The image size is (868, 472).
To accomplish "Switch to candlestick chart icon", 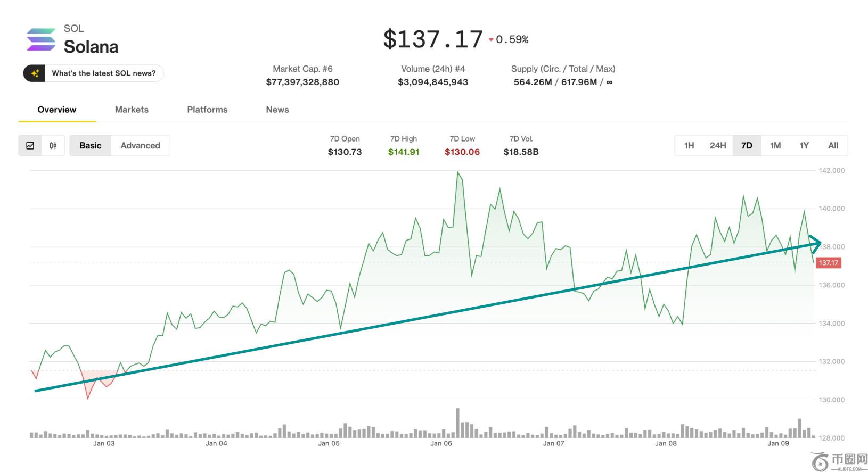I will tap(53, 145).
